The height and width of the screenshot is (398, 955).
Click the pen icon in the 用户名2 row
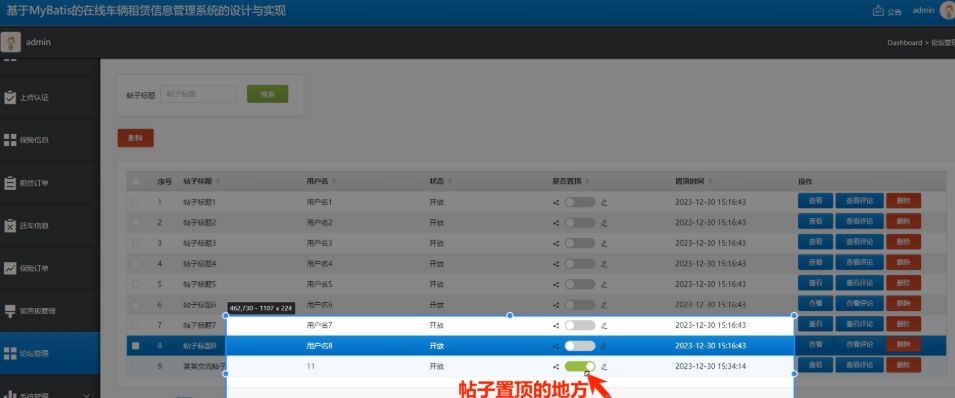pyautogui.click(x=604, y=223)
